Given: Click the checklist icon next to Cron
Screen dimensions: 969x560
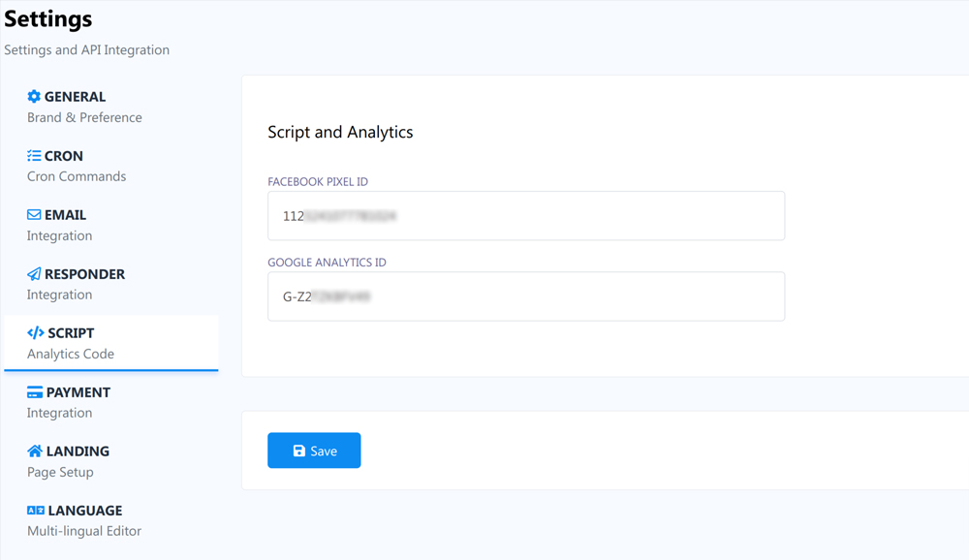Looking at the screenshot, I should coord(34,156).
